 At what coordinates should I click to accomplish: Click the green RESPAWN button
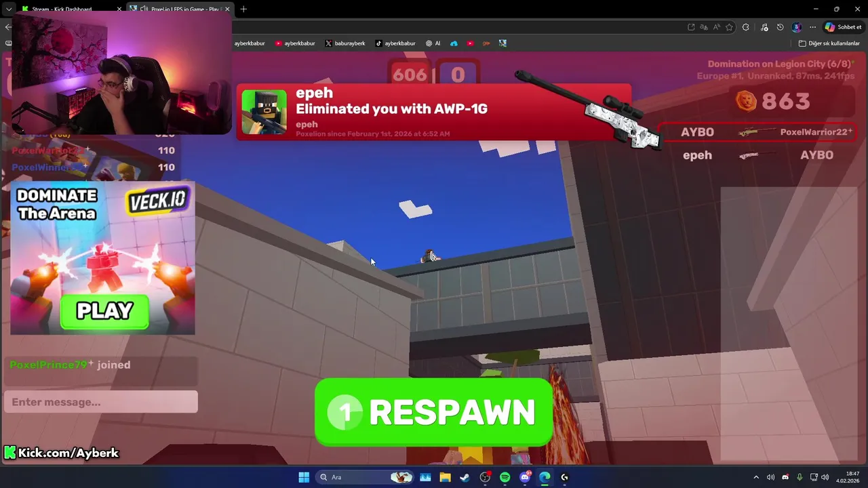coord(434,412)
